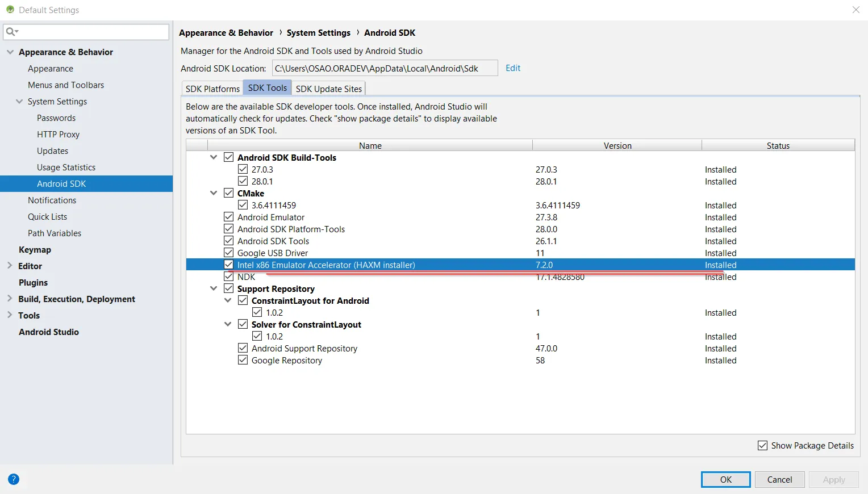Click the Android Studio logo in title bar

click(10, 10)
